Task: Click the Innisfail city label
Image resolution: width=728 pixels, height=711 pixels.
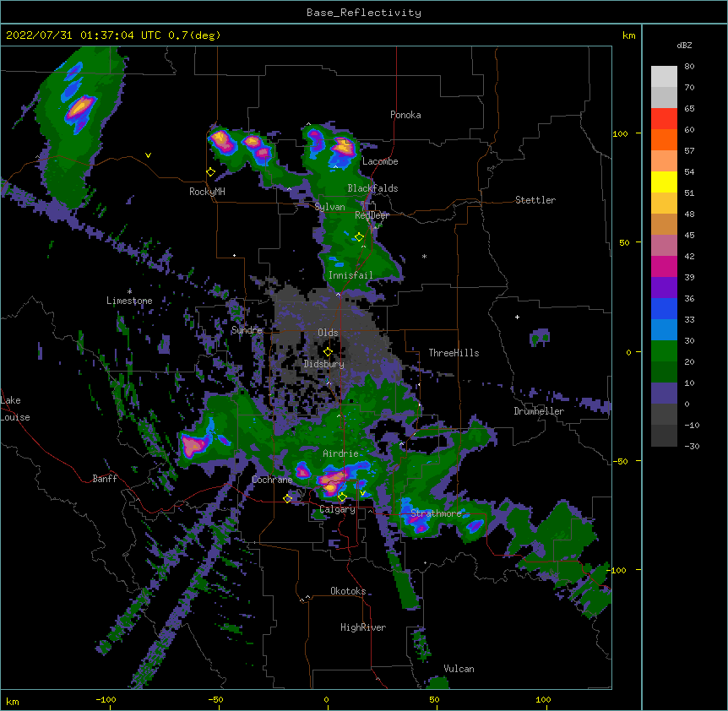Action: point(350,275)
